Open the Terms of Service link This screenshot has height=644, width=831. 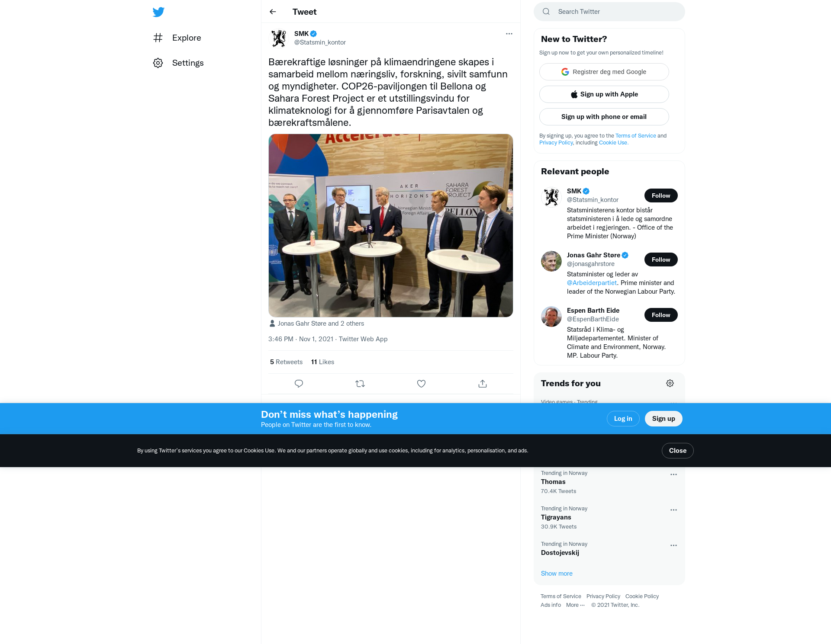tap(635, 136)
